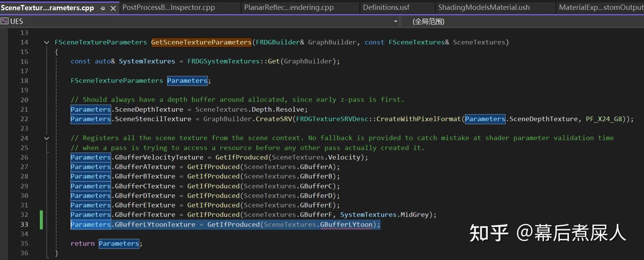Screen dimensions: 644x260
Task: Collapse the GetSceneTextureParameters function body
Action: click(47, 42)
